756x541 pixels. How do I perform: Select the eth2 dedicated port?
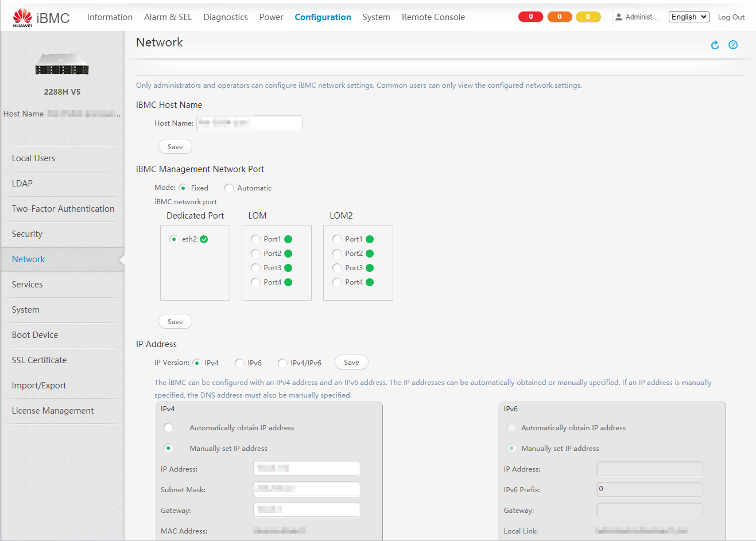tap(174, 239)
